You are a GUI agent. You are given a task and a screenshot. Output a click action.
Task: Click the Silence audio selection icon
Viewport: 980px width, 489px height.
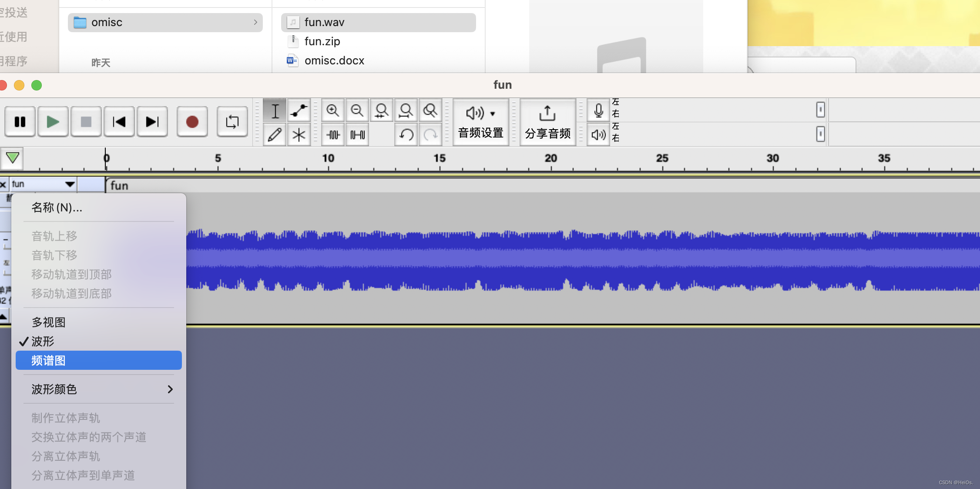pyautogui.click(x=357, y=134)
